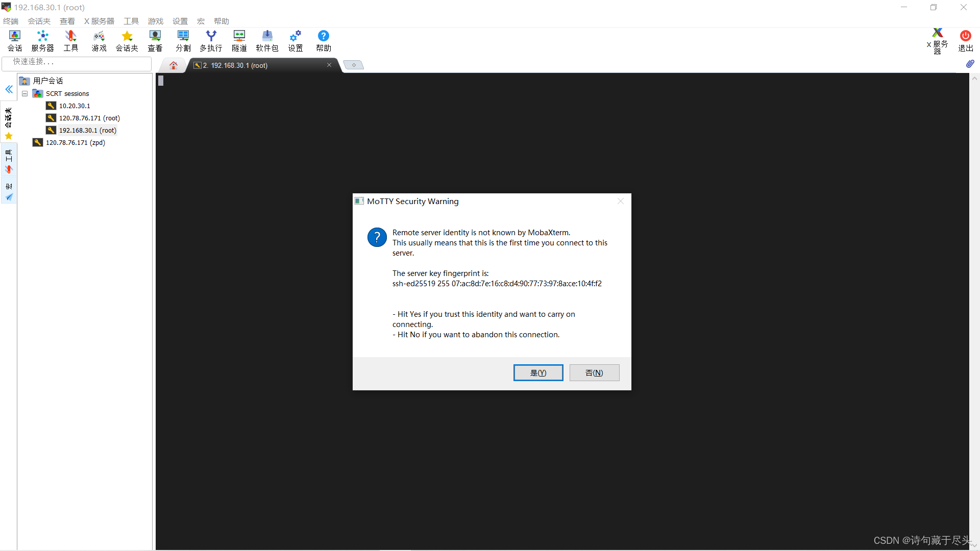Screen dimensions: 980x551
Task: Collapse the SCRT sessions folder
Action: point(24,93)
